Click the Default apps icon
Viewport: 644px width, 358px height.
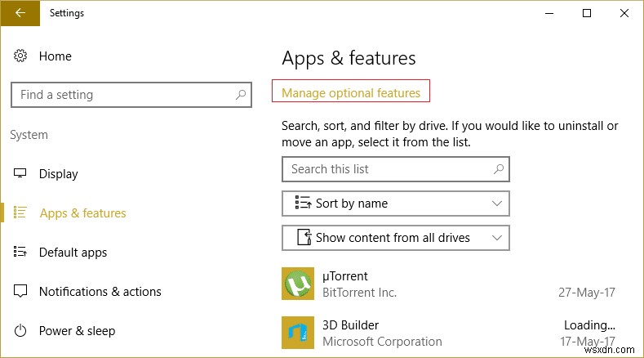pyautogui.click(x=20, y=253)
